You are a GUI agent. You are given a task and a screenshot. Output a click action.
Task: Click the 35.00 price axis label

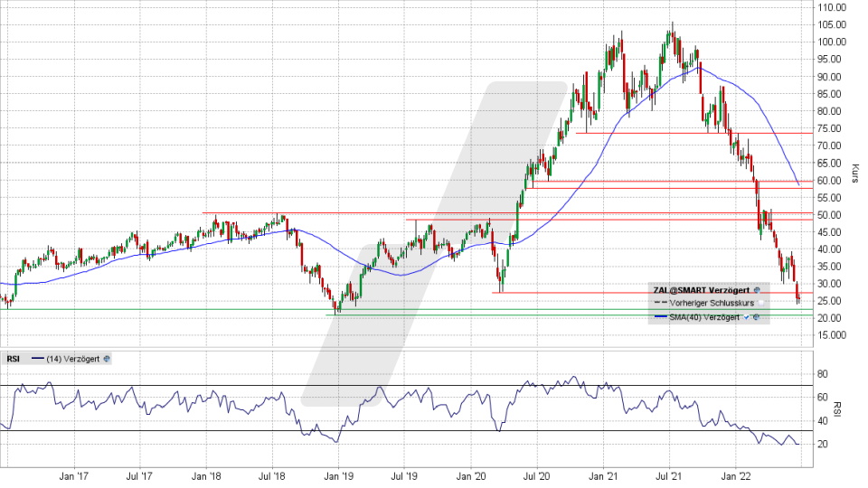point(829,266)
